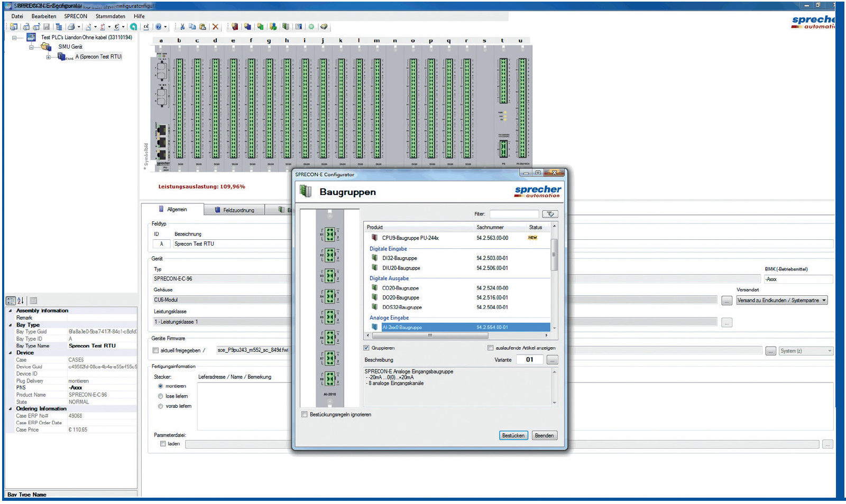Click the last toolbar icon after gear
846x504 pixels.
(x=324, y=26)
